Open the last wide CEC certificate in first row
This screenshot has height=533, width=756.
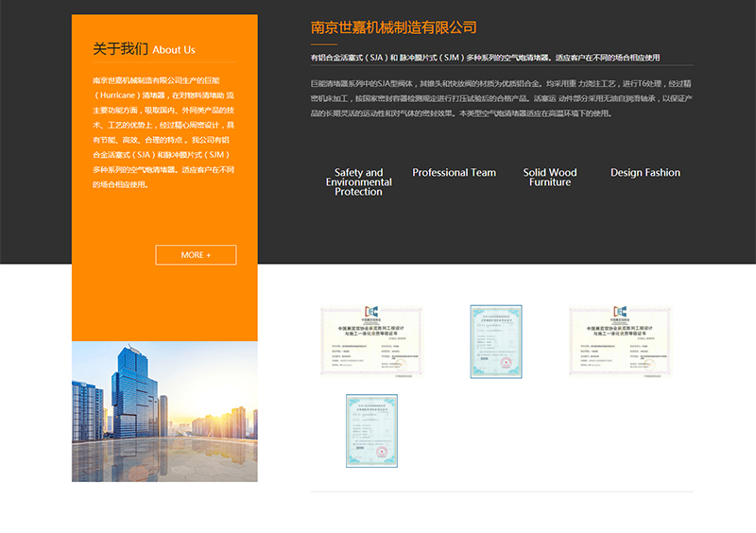click(x=620, y=341)
